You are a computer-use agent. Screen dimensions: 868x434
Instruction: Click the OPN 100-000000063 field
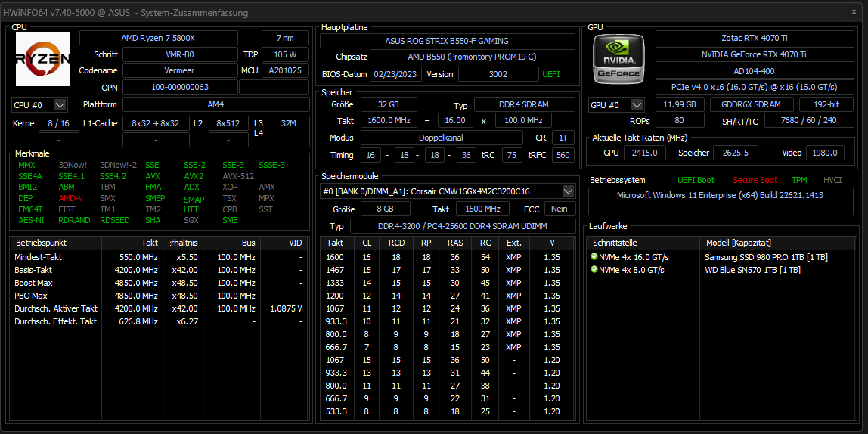(x=180, y=88)
